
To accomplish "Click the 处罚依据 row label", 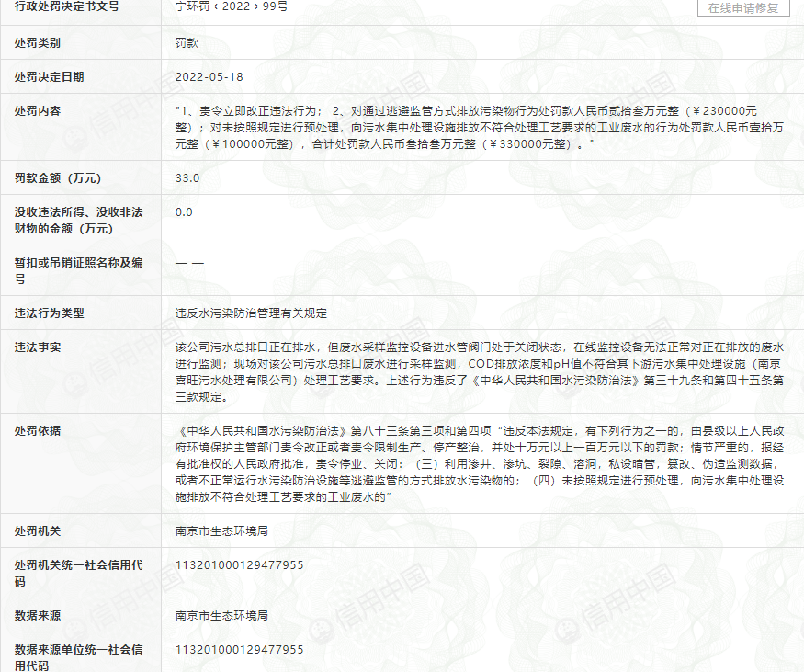I will tap(38, 431).
